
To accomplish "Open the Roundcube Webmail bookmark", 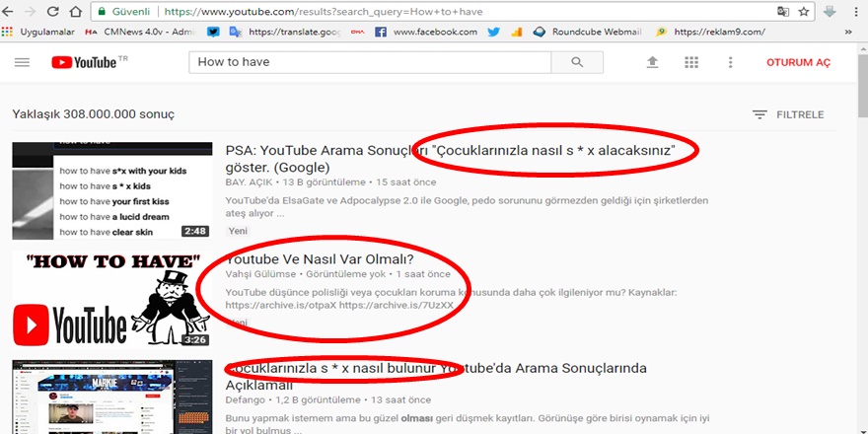I will coord(587,33).
